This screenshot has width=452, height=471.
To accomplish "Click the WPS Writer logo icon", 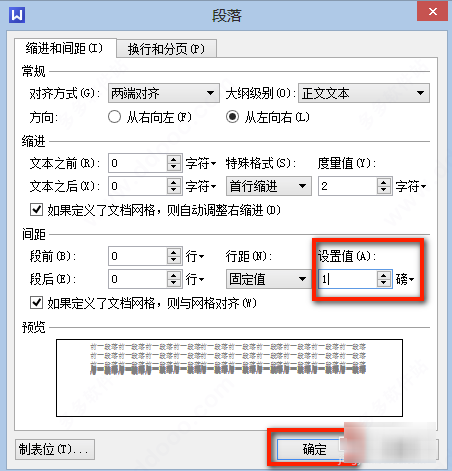I will click(17, 15).
